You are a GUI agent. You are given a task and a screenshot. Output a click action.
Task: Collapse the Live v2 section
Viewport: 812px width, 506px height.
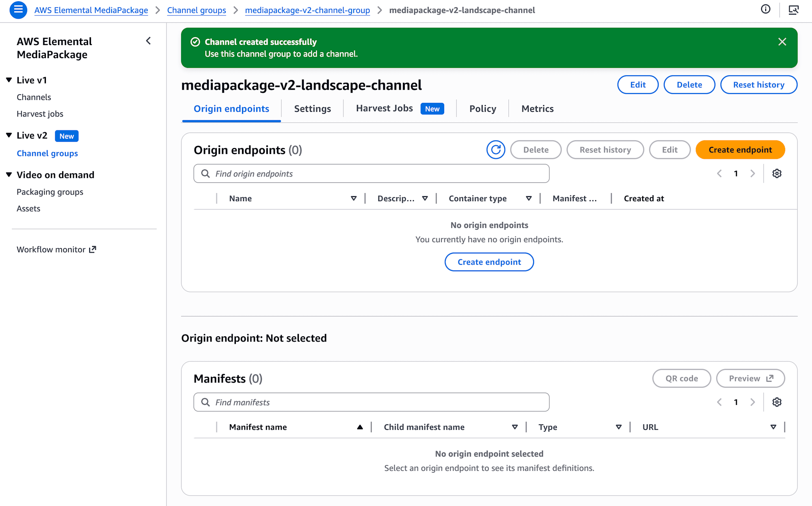point(9,135)
